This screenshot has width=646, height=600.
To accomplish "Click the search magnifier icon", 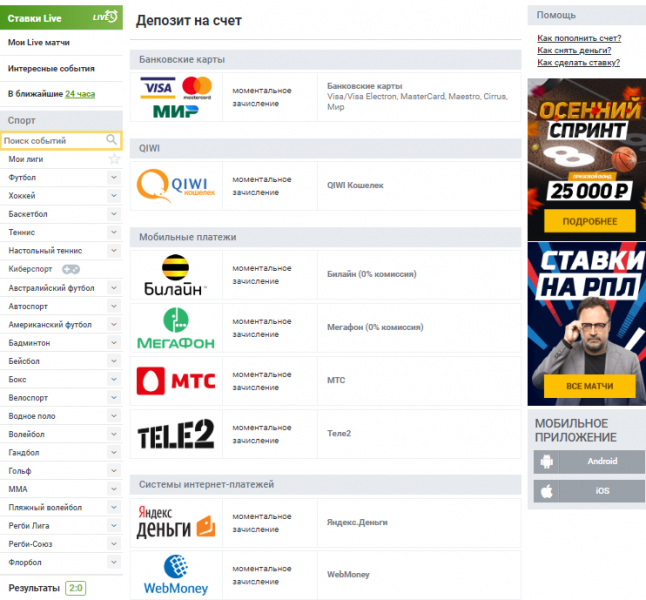I will tap(112, 140).
